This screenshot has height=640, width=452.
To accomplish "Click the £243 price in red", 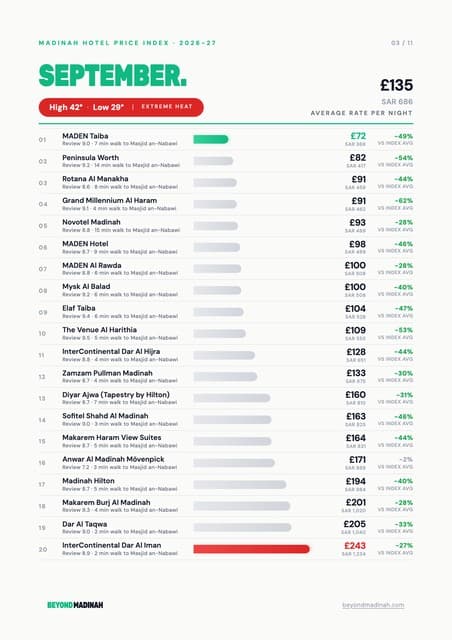I will [x=355, y=546].
